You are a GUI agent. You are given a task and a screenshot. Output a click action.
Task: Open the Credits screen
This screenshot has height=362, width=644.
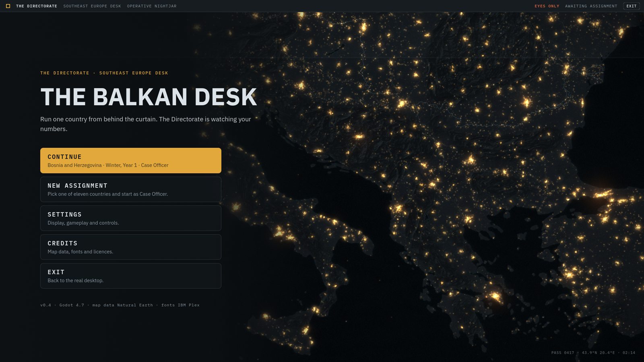pos(131,247)
